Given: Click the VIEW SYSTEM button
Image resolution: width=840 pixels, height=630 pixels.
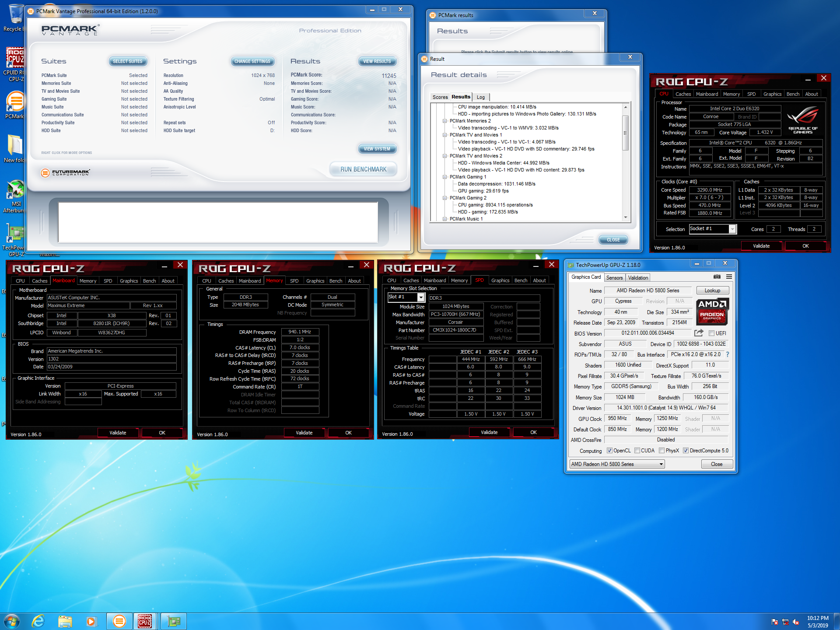Looking at the screenshot, I should (x=377, y=149).
